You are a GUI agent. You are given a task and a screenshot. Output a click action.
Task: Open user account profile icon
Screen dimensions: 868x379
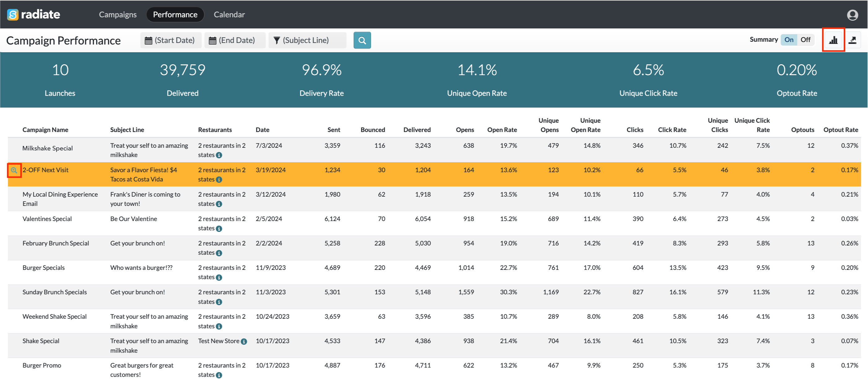[852, 15]
